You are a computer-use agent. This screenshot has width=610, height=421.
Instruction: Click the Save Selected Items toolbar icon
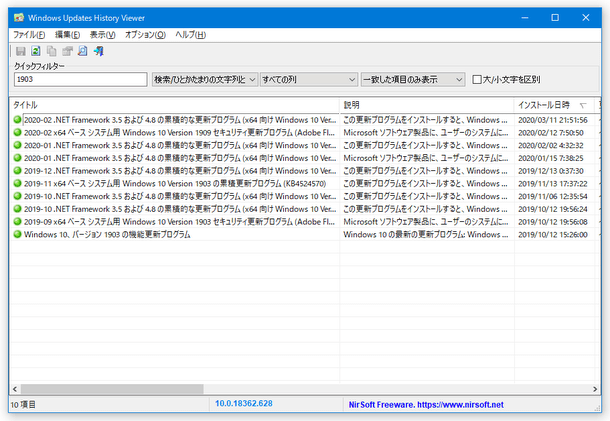point(21,51)
